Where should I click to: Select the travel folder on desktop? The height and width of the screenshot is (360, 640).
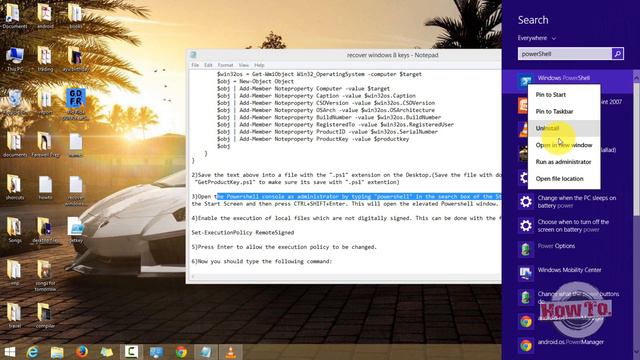coord(15,316)
